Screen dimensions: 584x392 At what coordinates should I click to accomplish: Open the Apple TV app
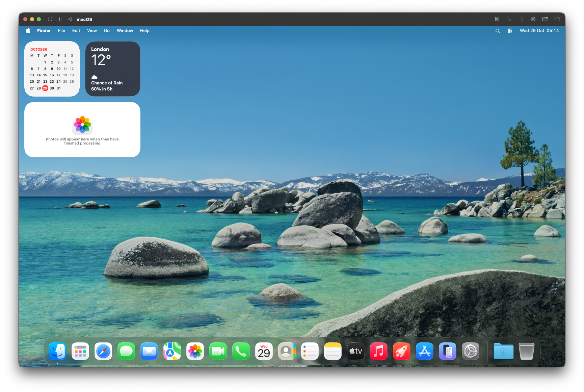(355, 351)
